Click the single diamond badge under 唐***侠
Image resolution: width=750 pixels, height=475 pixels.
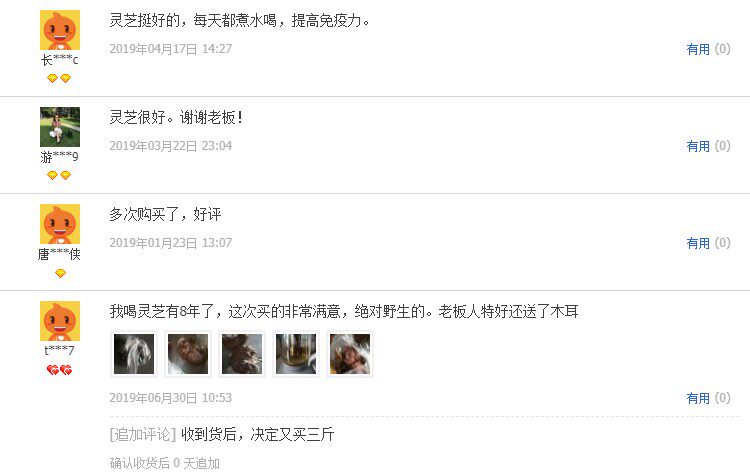[60, 273]
